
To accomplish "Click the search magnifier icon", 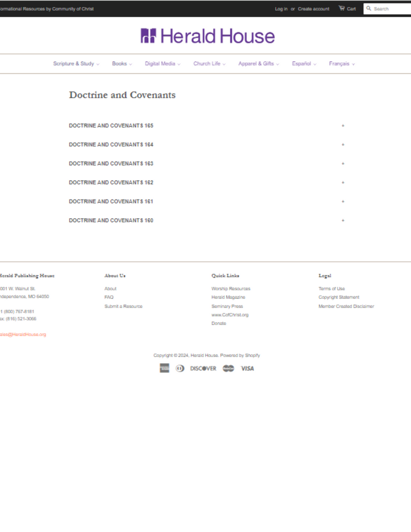I will (x=369, y=8).
